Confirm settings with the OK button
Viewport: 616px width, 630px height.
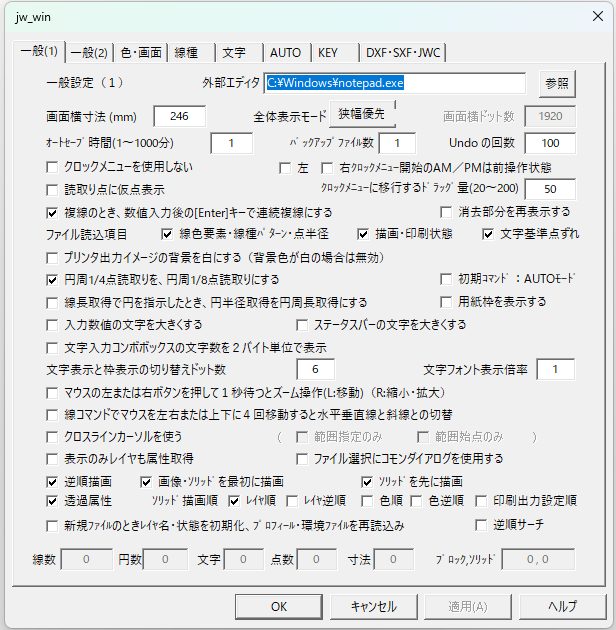click(x=279, y=606)
